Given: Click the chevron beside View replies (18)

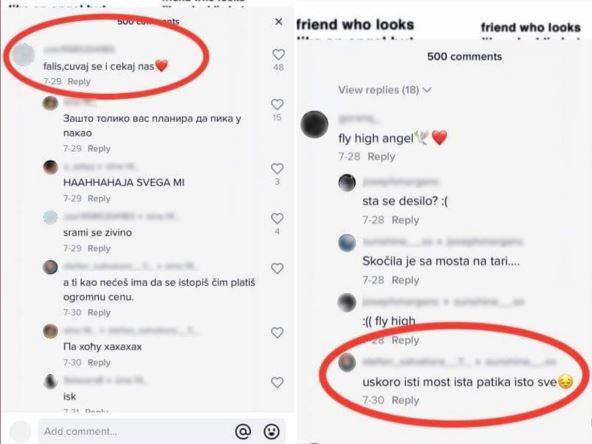Looking at the screenshot, I should coord(427,90).
